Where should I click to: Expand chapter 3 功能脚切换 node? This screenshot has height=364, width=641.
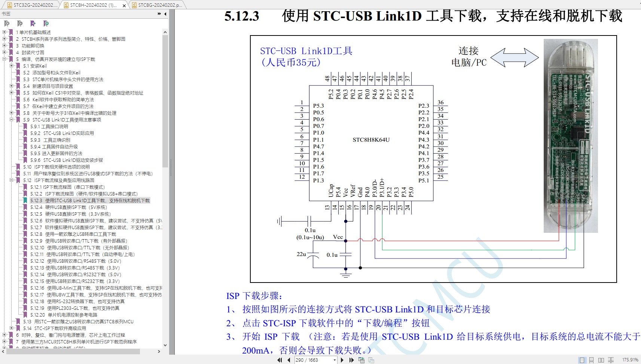pos(4,46)
